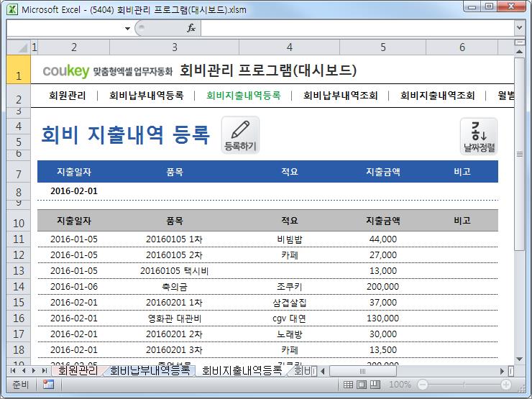Screen dimensions: 532x399
Task: Click the cell 노래방
Action: tap(290, 334)
